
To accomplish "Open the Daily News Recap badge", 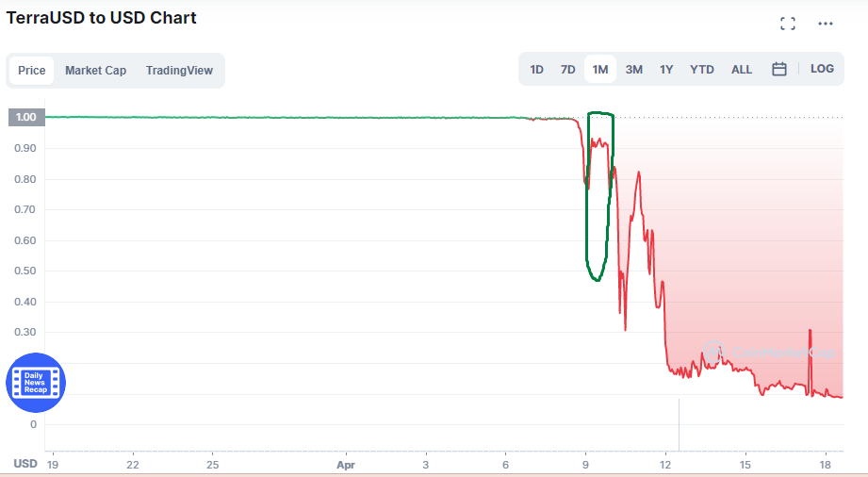I will pos(36,383).
